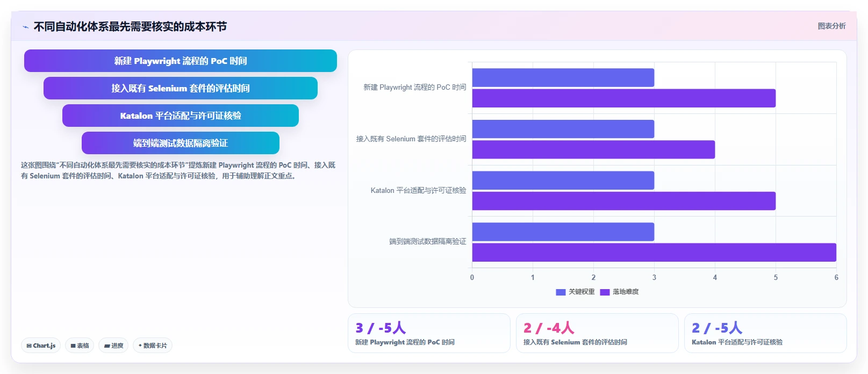
Task: Click the 落地难度 bar for Playwright PoC
Action: pos(624,98)
